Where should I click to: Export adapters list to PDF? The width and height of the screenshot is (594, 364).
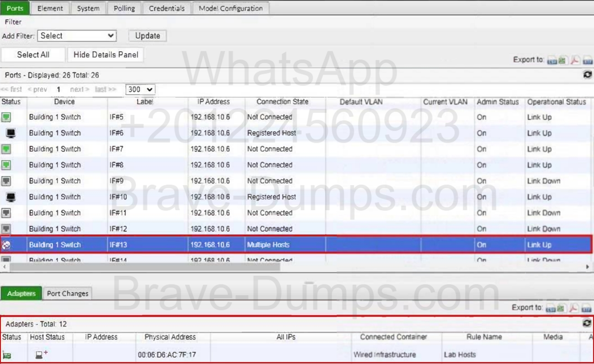(x=574, y=309)
